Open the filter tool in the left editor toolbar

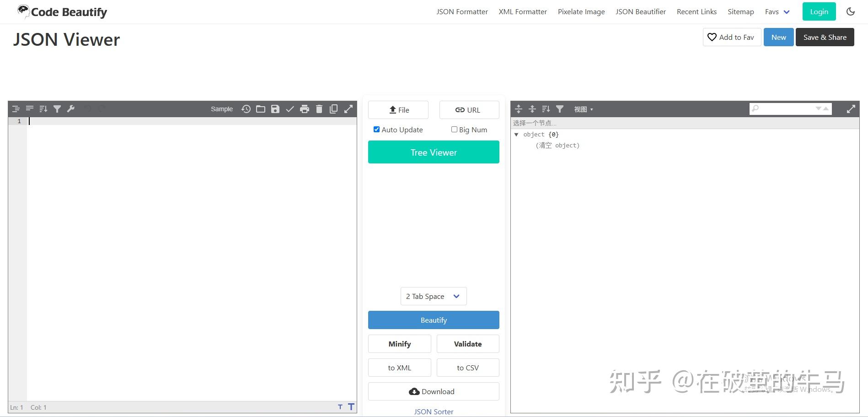[x=57, y=109]
